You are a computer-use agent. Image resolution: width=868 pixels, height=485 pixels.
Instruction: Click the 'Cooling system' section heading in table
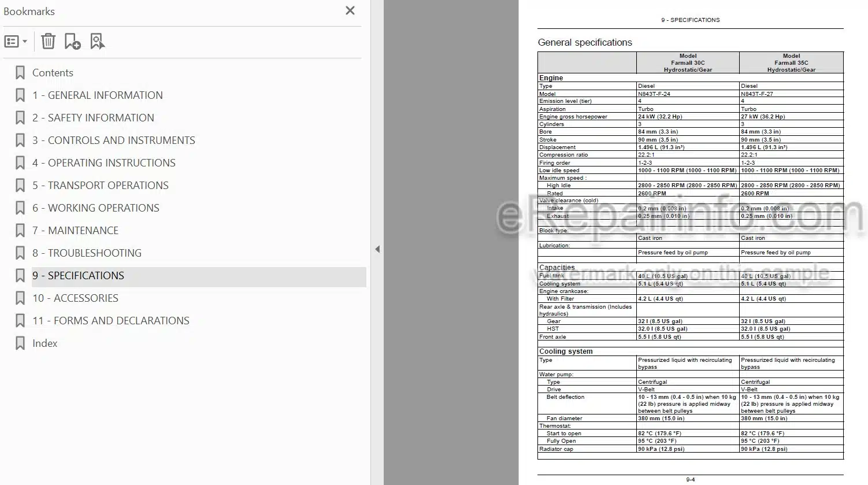pos(566,351)
